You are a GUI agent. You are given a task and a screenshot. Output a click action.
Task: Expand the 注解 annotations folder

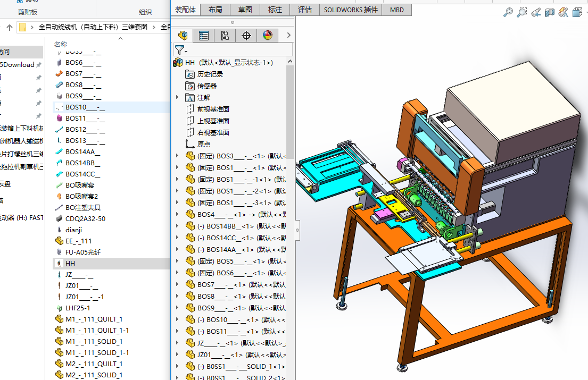(177, 97)
